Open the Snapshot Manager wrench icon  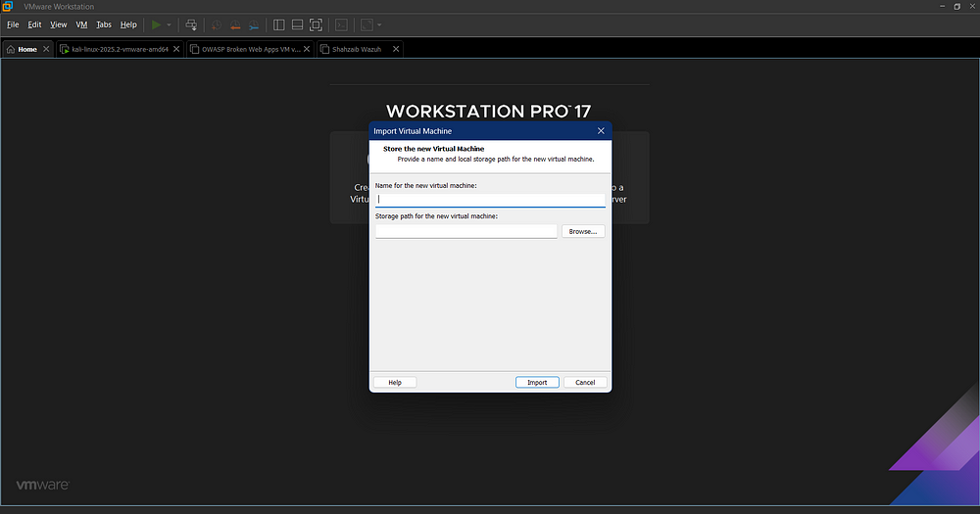click(254, 25)
